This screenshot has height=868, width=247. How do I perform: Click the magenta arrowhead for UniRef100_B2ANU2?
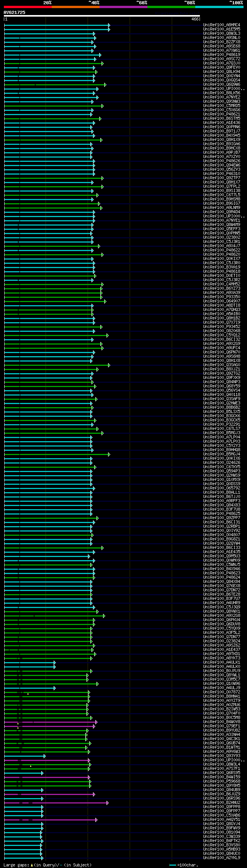click(x=108, y=803)
